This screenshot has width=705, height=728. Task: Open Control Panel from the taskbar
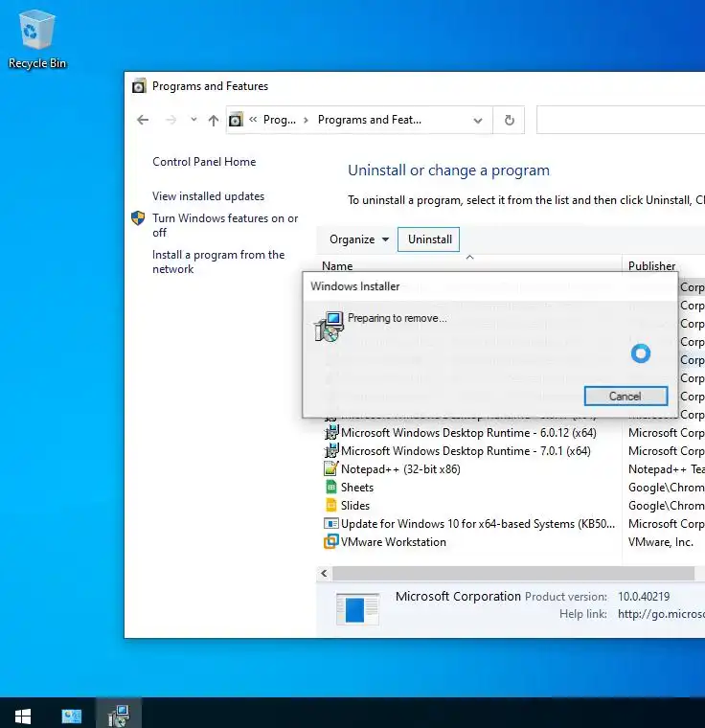pos(72,716)
